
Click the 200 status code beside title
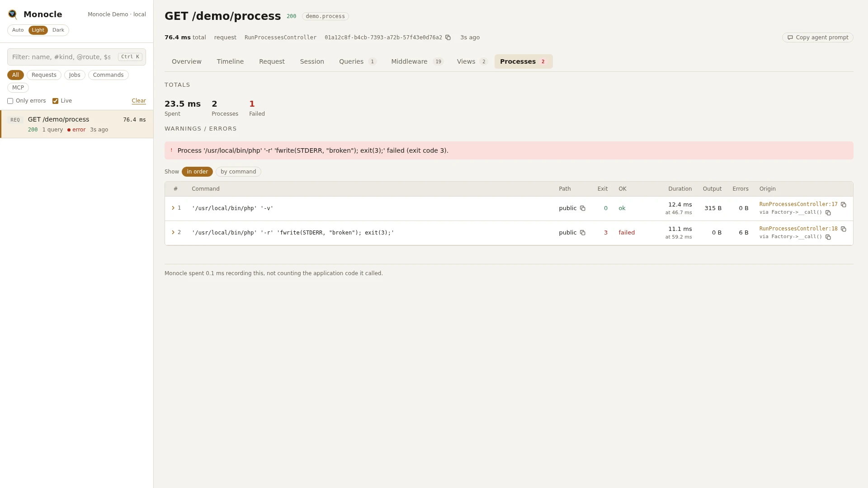(292, 16)
